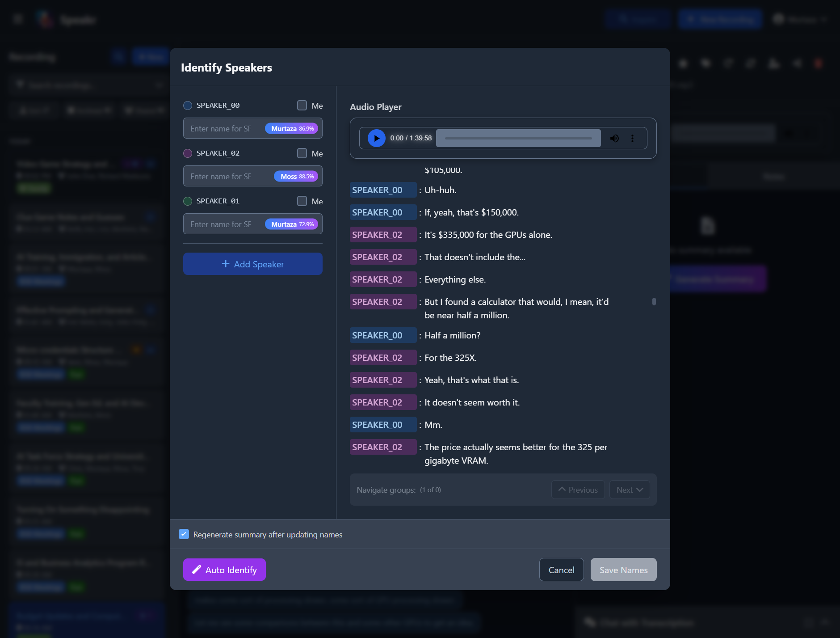Check the Me box for SPEAKER_00
The image size is (840, 638).
click(x=301, y=105)
